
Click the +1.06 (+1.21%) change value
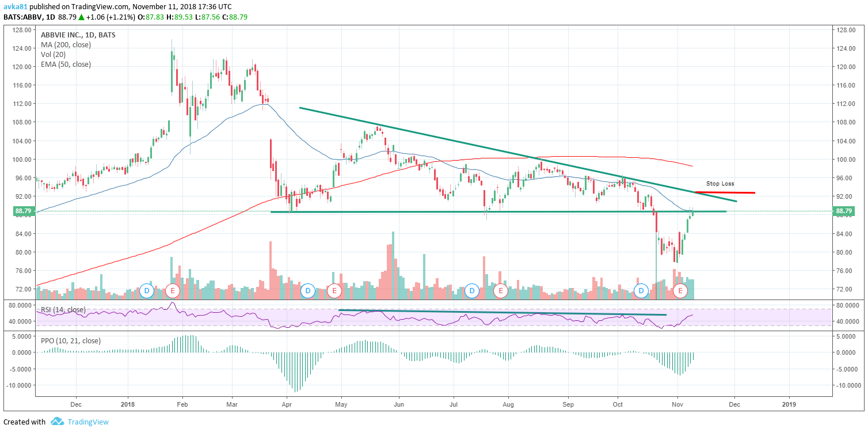[x=111, y=17]
